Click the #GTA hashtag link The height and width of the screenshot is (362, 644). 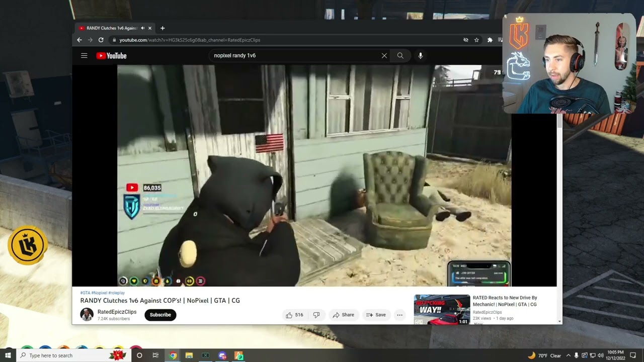[x=85, y=293]
